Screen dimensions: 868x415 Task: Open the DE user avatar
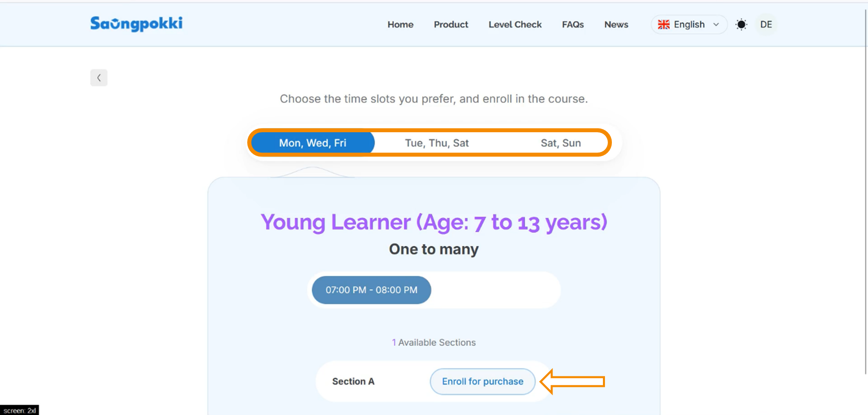click(766, 24)
